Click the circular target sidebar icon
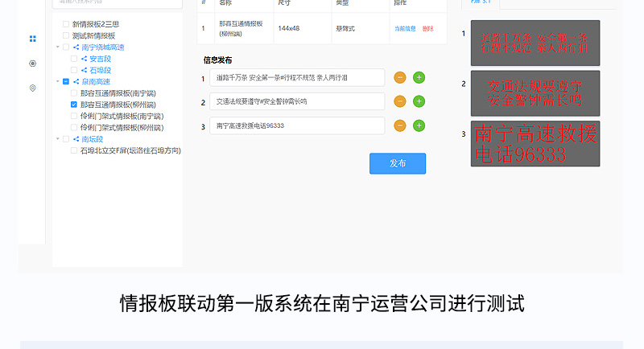This screenshot has width=644, height=349. coord(33,64)
